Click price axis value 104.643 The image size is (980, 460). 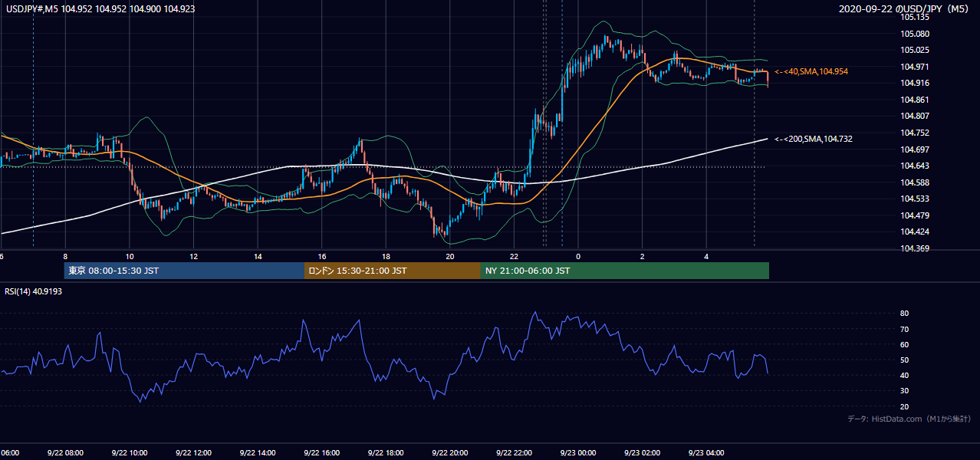(x=916, y=166)
